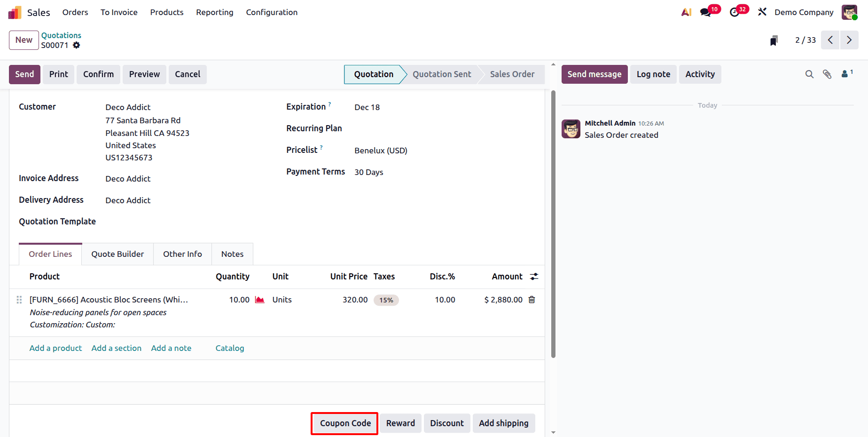The height and width of the screenshot is (437, 868).
Task: Click the developer tools wrench icon
Action: coord(762,12)
